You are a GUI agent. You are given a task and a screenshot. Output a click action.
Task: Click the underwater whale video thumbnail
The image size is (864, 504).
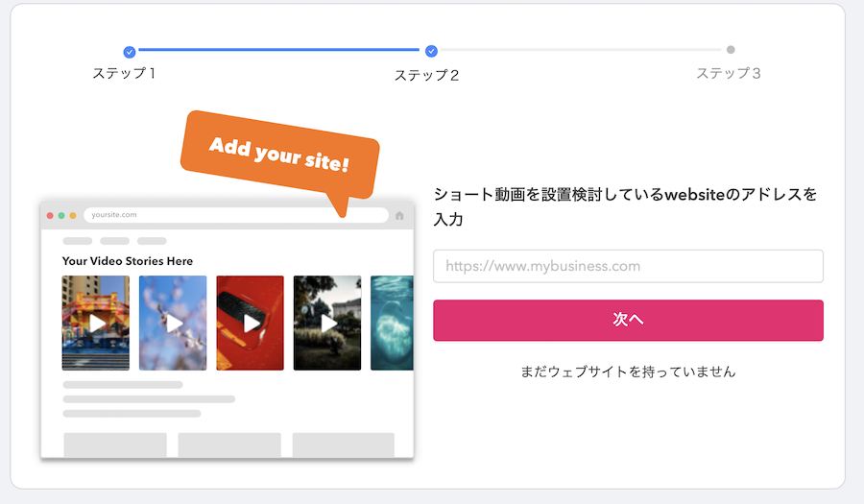(x=392, y=323)
